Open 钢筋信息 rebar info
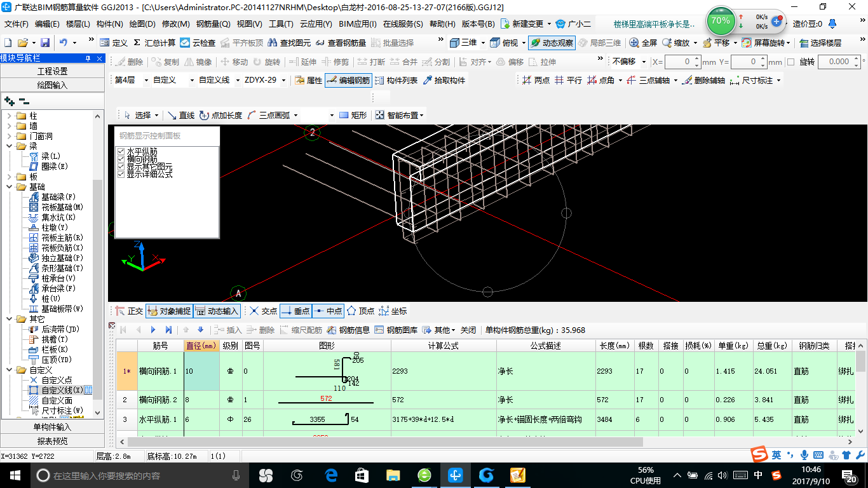The image size is (868, 488). click(x=348, y=330)
